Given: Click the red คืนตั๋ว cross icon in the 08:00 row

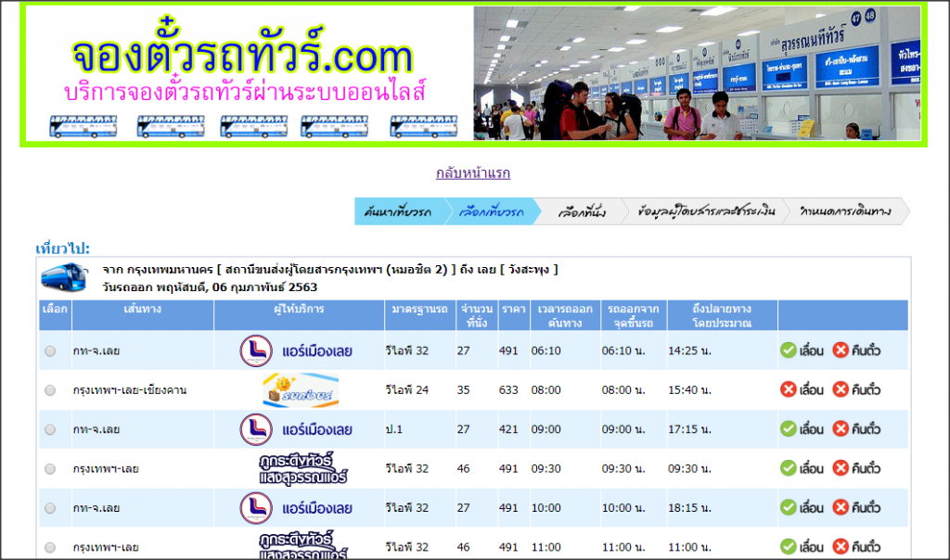Looking at the screenshot, I should tap(841, 389).
